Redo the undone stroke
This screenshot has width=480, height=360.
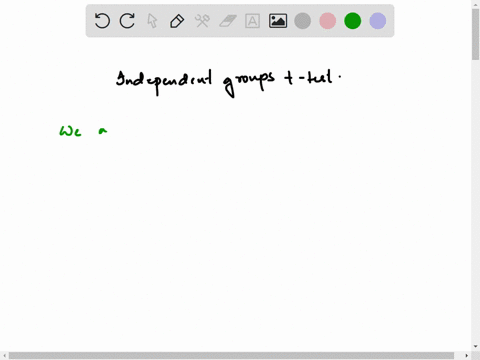127,21
